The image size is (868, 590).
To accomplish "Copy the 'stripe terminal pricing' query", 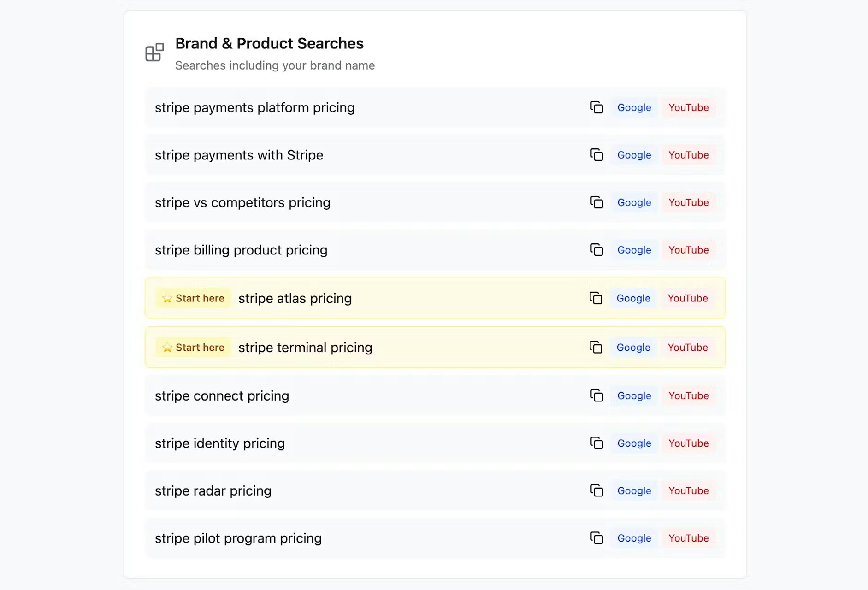I will point(596,348).
